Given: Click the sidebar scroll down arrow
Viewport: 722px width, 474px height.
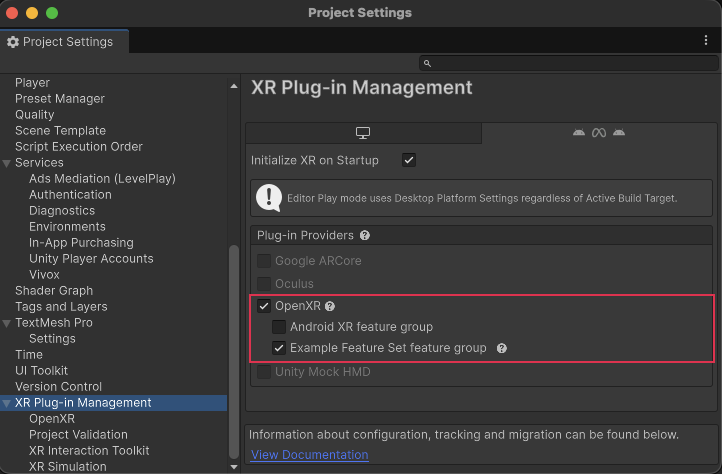Looking at the screenshot, I should [x=234, y=467].
